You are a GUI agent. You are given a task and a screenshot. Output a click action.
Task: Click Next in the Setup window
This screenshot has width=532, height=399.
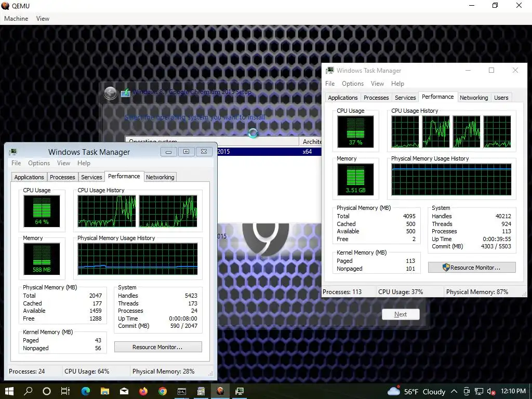401,314
